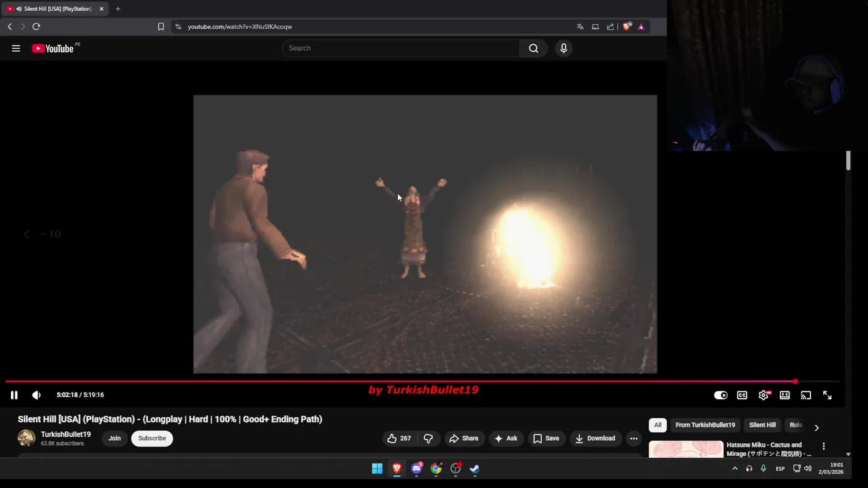Switch to theater mode view

[x=785, y=395]
